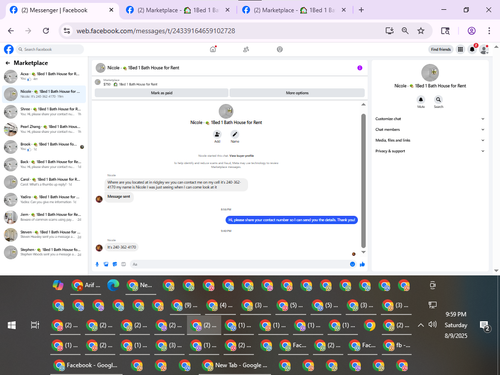Screen dimensions: 500x375
Task: Click the Add people icon in chat
Action: point(217,134)
